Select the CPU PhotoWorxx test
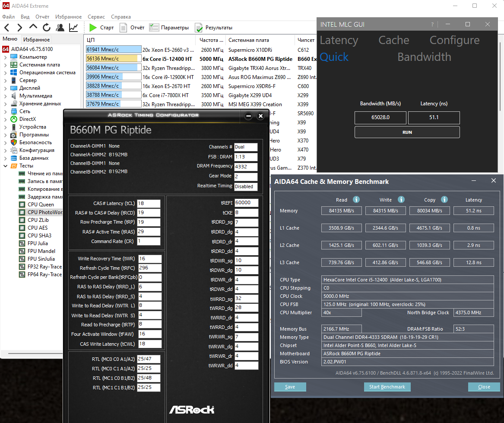504x423 pixels. coord(45,212)
